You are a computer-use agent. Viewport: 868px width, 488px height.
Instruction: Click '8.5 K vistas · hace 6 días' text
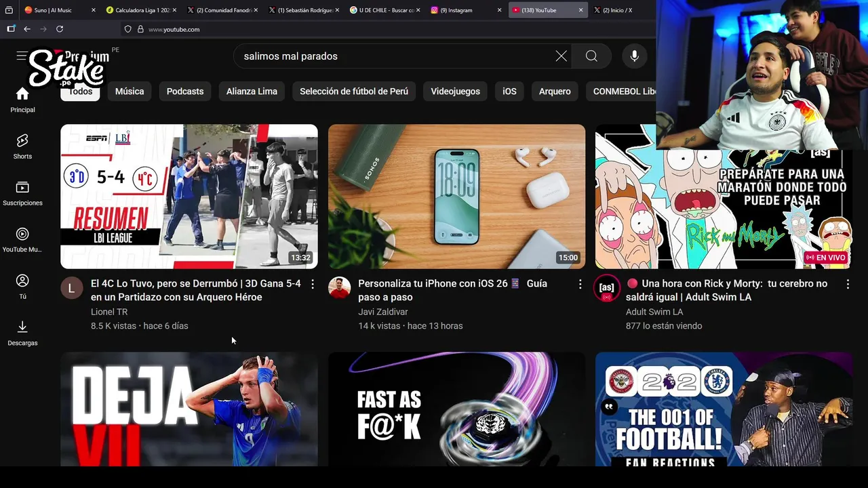[140, 326]
